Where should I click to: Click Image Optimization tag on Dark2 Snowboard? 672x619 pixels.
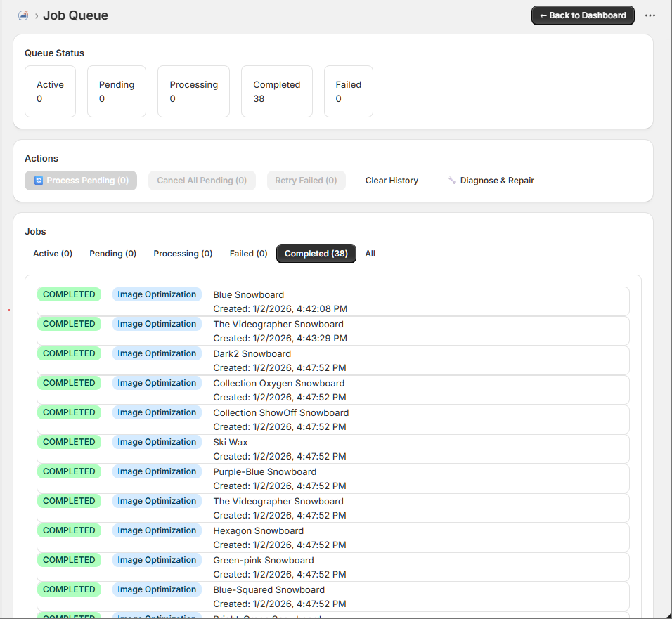(157, 353)
